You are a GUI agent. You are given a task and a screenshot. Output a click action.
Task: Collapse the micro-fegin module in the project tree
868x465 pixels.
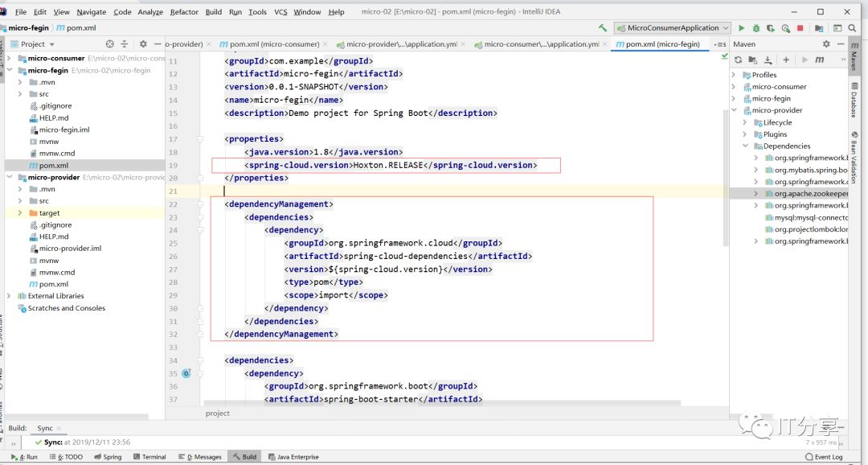(x=9, y=70)
